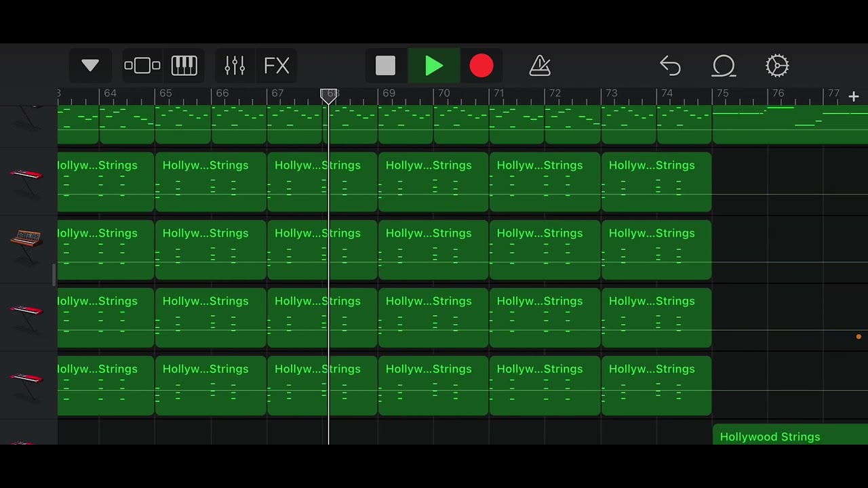
Task: Select the bar 69 region in the track directly below the synth track
Action: point(433,317)
